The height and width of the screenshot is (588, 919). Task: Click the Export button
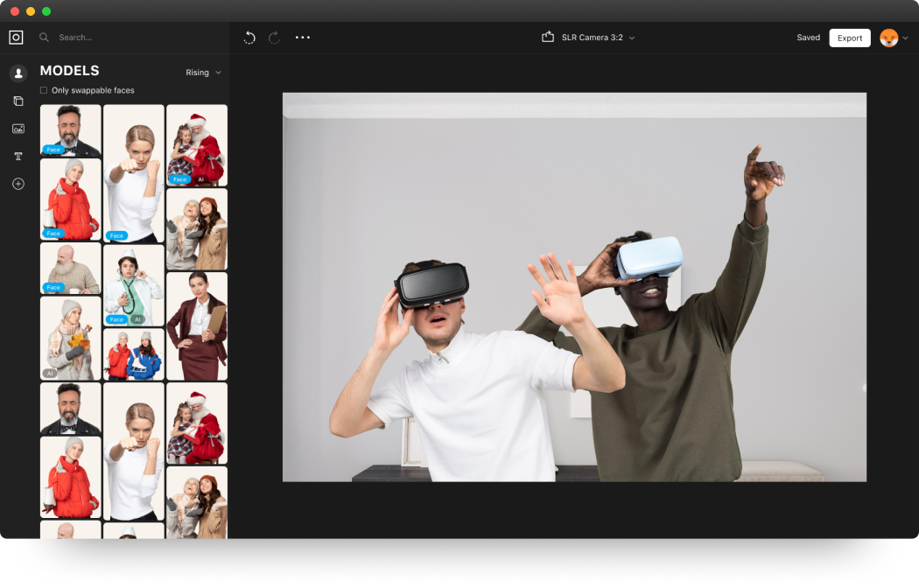[x=849, y=38]
